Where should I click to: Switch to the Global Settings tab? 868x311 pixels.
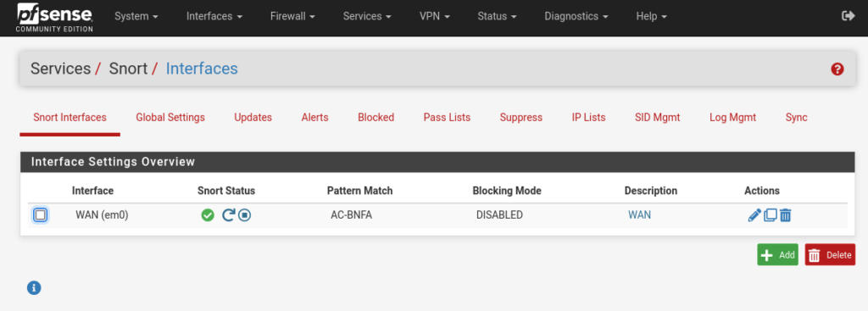pyautogui.click(x=170, y=117)
